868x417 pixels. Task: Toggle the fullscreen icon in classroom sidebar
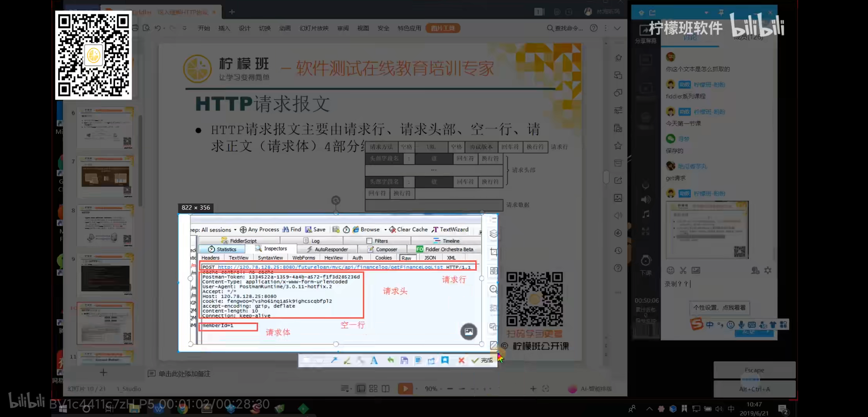click(646, 232)
